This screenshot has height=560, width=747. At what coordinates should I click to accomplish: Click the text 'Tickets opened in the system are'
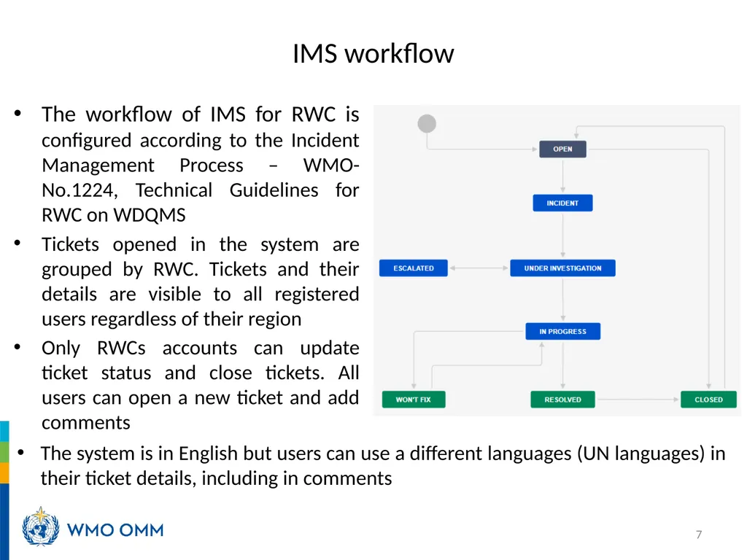pos(200,244)
